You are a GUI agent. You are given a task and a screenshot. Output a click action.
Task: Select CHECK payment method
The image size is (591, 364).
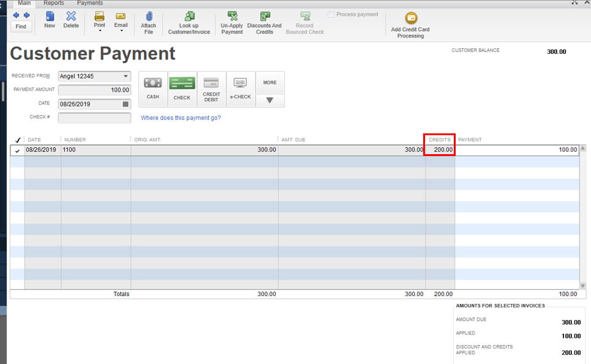182,89
